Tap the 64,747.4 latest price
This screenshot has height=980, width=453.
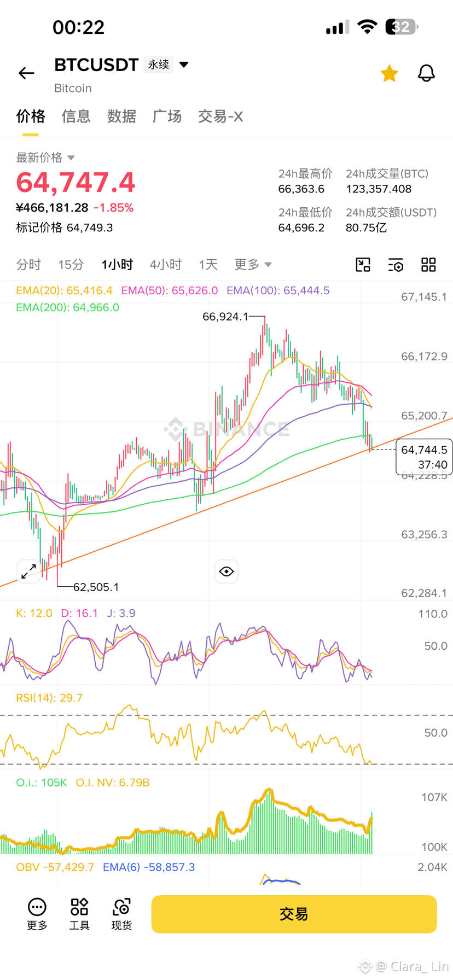click(75, 183)
